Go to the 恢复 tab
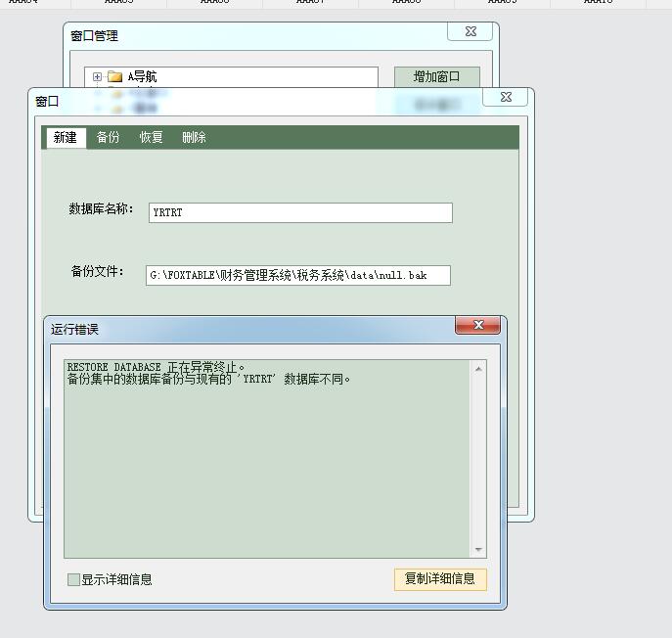 pyautogui.click(x=151, y=138)
